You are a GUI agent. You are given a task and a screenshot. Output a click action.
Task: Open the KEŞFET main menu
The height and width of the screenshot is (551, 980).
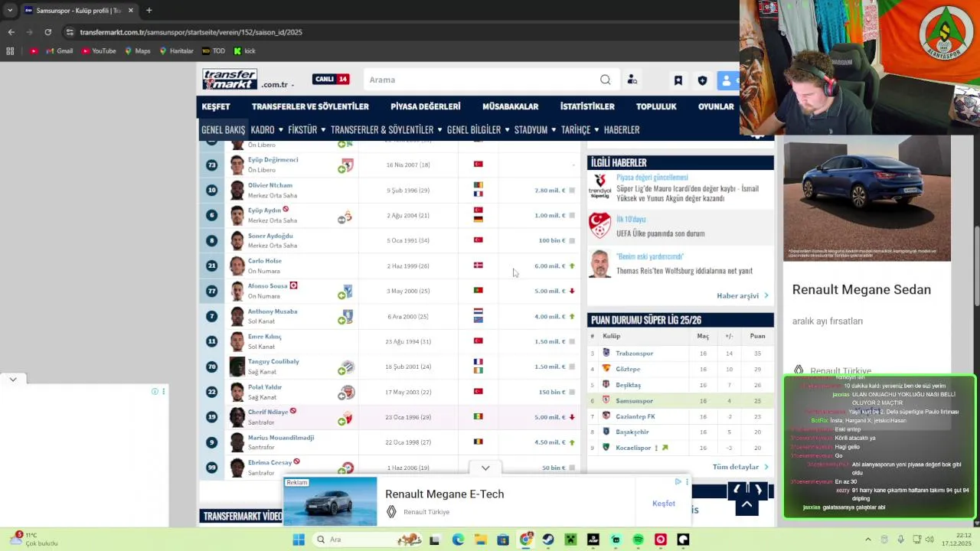pyautogui.click(x=216, y=106)
